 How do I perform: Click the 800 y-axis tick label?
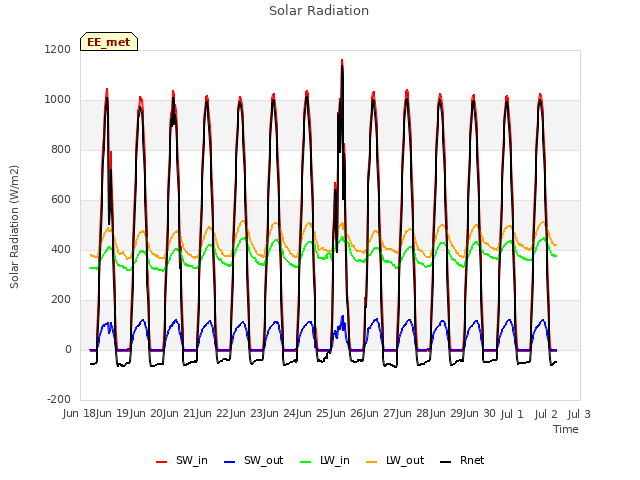tap(61, 150)
